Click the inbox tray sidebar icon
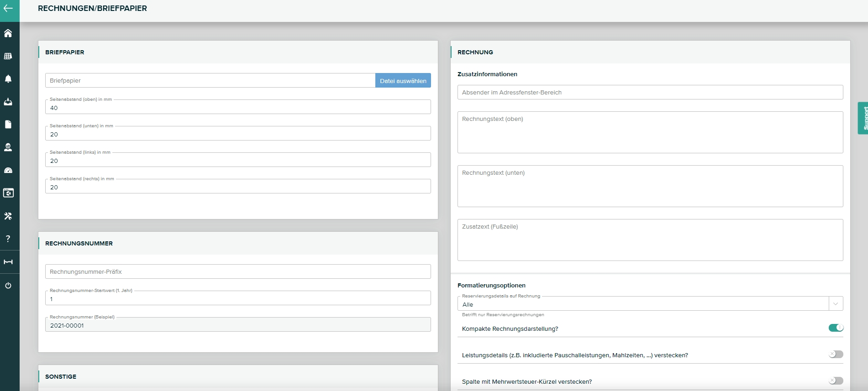The height and width of the screenshot is (391, 868). pyautogui.click(x=8, y=102)
